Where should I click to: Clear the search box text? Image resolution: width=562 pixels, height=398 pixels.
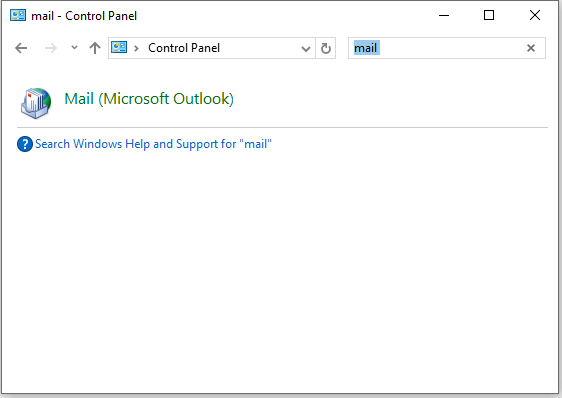pos(531,48)
